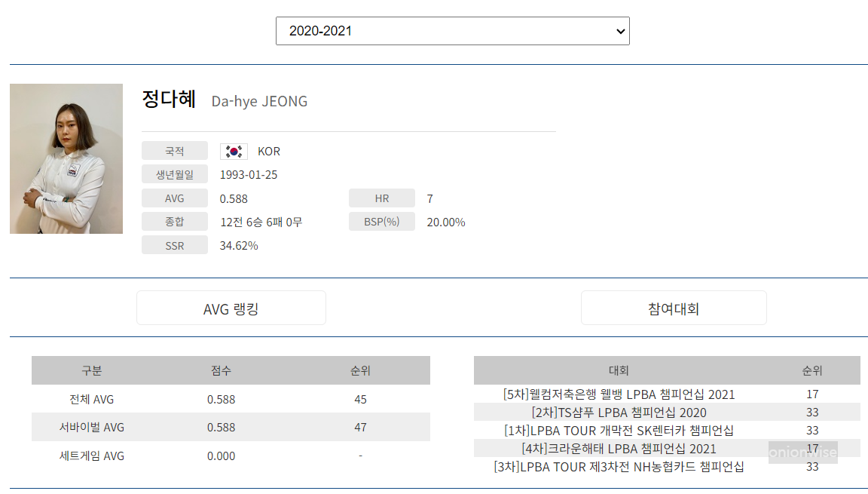
Task: Click the Korean flag icon next to KOR
Action: pyautogui.click(x=234, y=151)
